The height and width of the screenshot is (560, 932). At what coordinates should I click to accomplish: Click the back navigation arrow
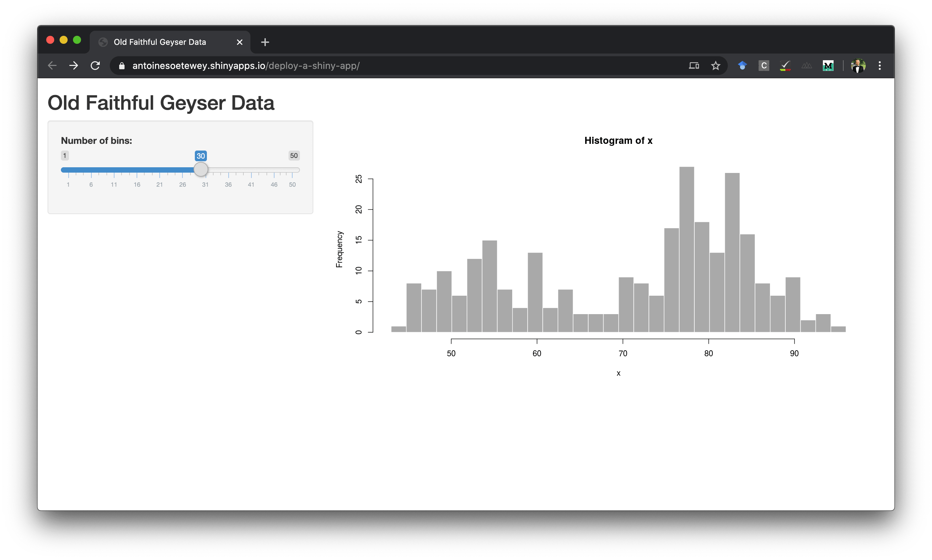[x=52, y=65]
